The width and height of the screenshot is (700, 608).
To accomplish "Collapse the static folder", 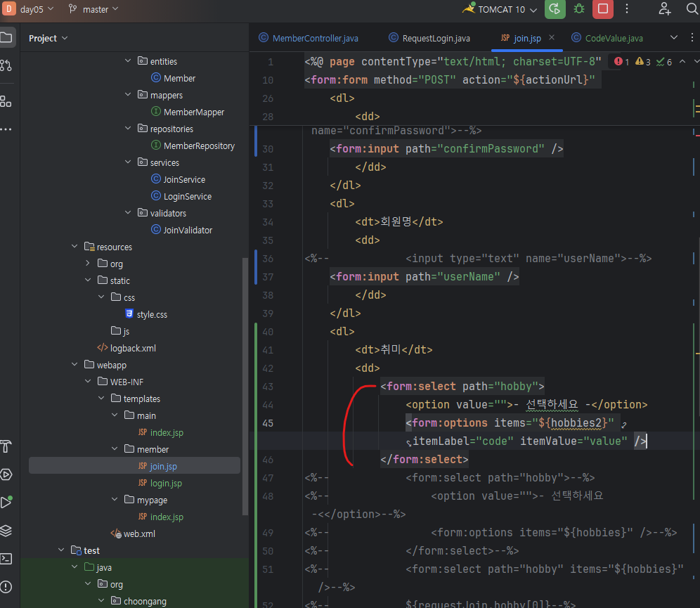I will [88, 280].
